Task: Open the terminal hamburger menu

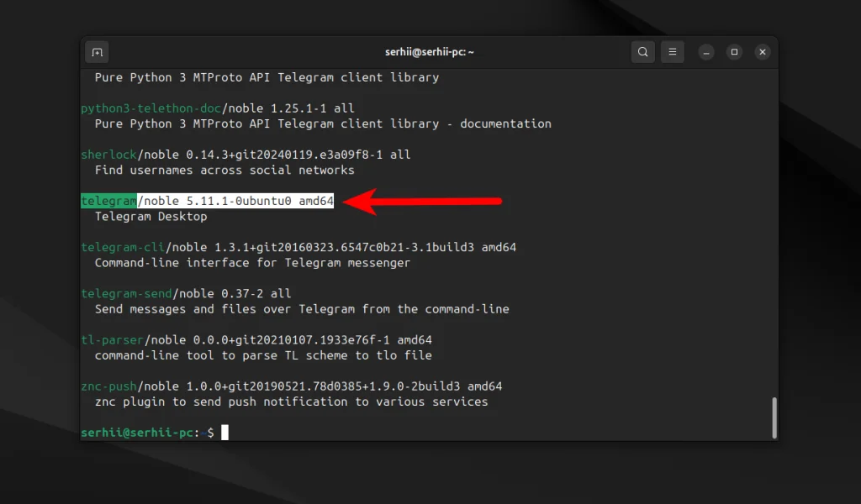Action: [x=672, y=52]
